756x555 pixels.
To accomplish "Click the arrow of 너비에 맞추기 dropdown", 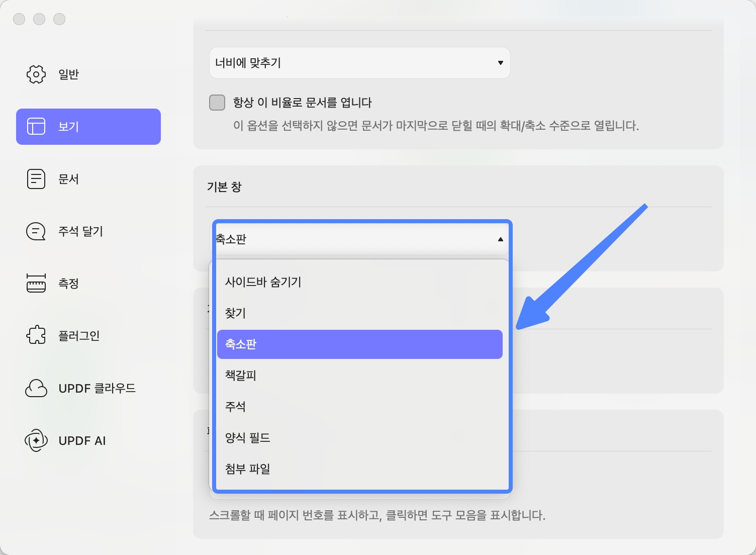I will [501, 63].
